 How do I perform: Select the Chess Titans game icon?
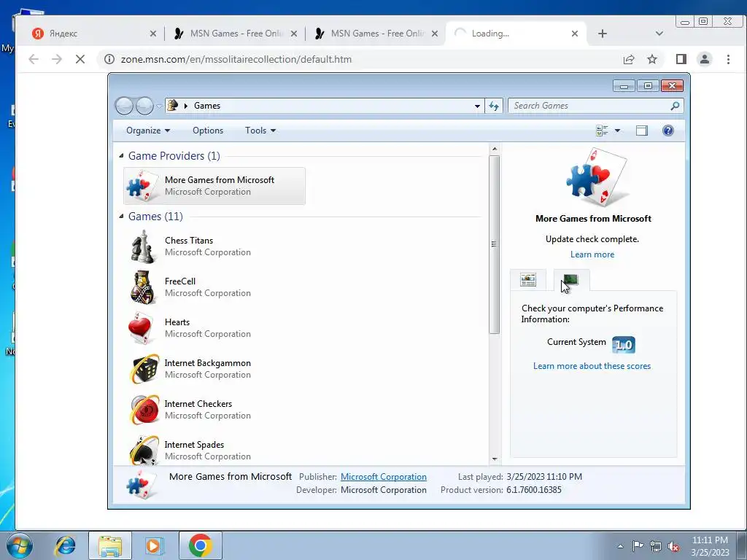point(142,246)
